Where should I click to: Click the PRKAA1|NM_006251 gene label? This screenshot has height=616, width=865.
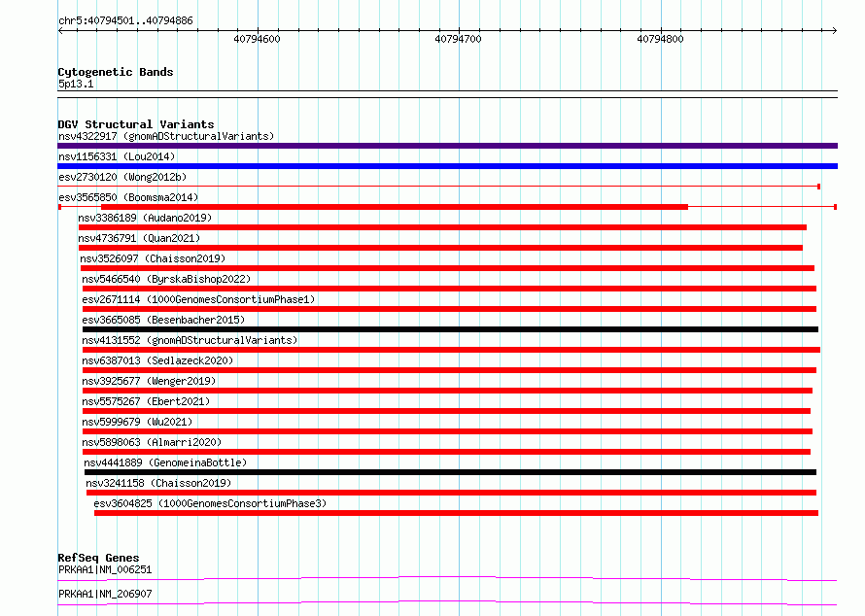click(x=105, y=569)
